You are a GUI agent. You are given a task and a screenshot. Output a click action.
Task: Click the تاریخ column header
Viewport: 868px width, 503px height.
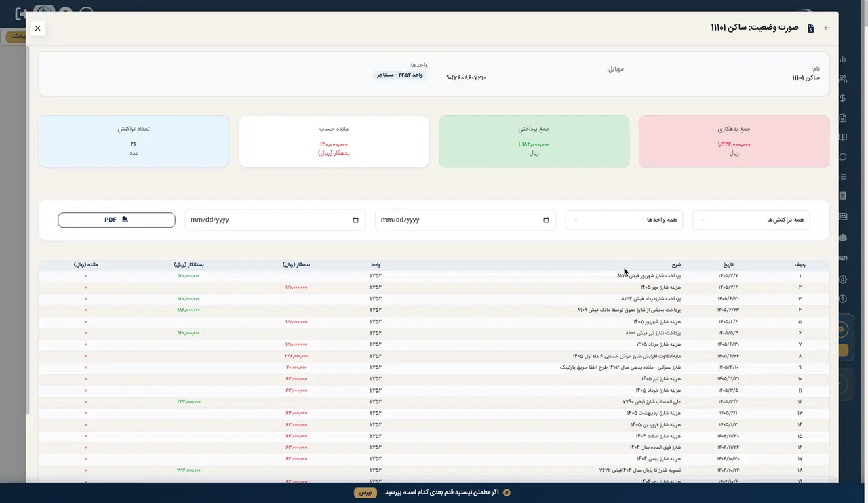(728, 264)
